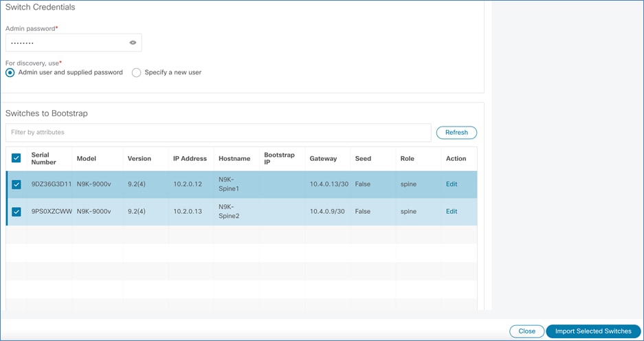Viewport: 644px width, 341px height.
Task: Edit the N9K-Spine1 switch entry
Action: pos(452,184)
